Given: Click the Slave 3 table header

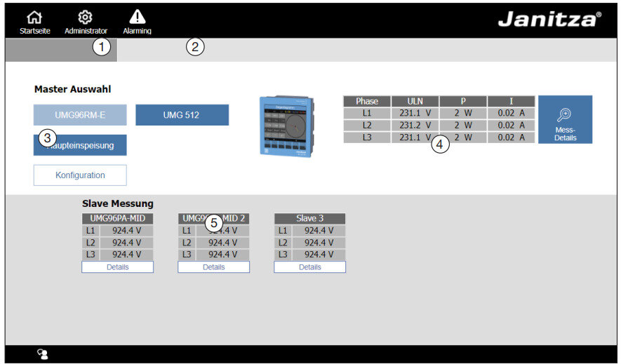Looking at the screenshot, I should coord(309,219).
